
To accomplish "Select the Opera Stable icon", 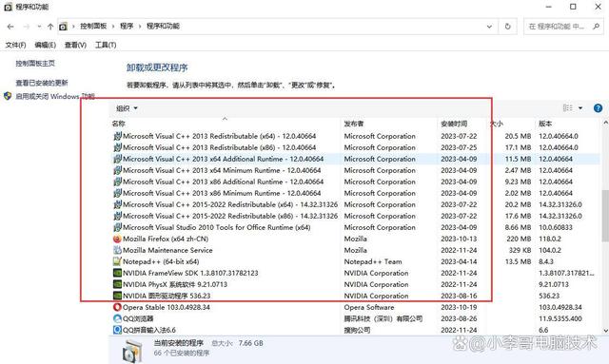I will [117, 307].
